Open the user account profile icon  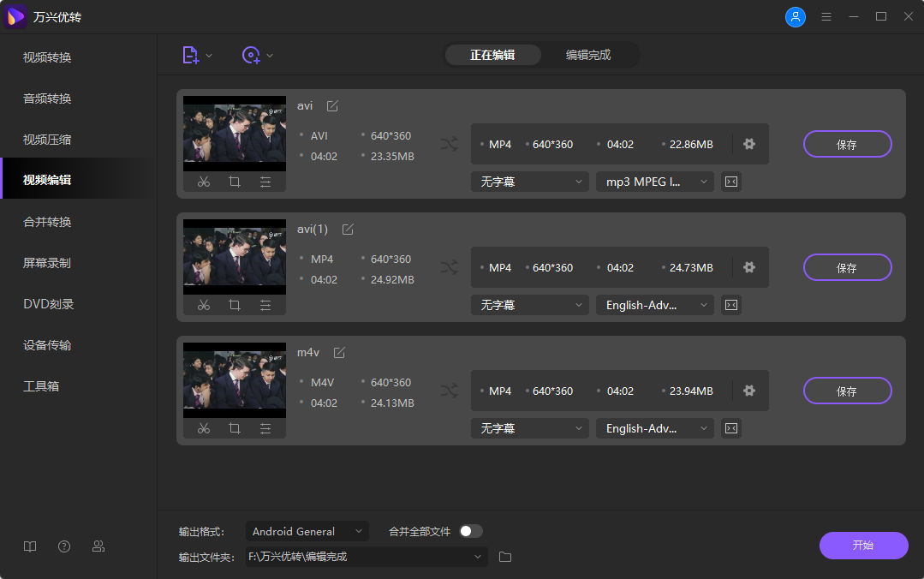tap(796, 17)
